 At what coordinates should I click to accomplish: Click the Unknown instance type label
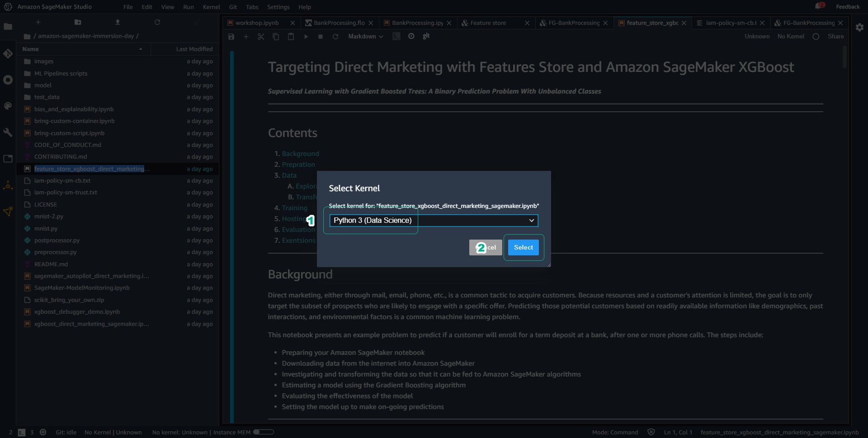[x=757, y=37]
